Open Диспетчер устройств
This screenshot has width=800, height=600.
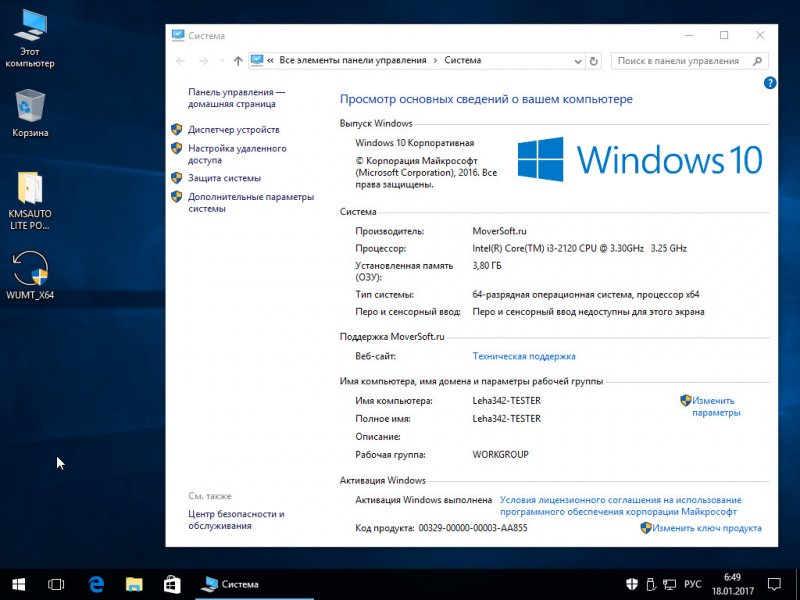coord(233,130)
